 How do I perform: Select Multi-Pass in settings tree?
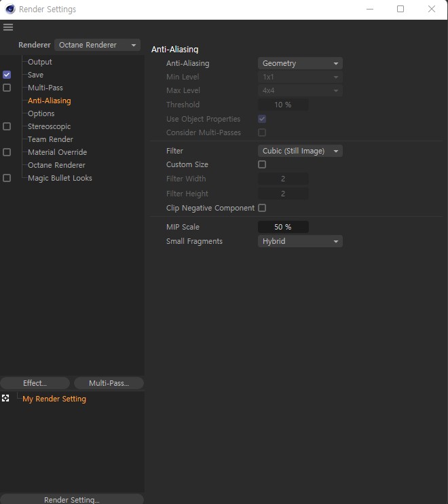[x=45, y=88]
